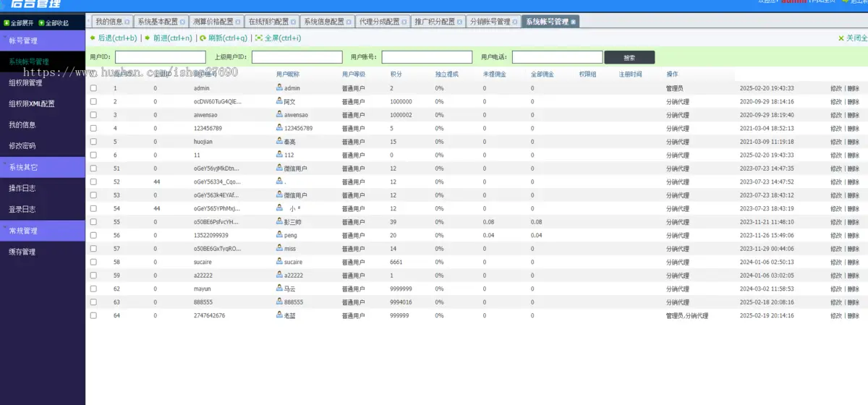The height and width of the screenshot is (405, 868).
Task: Click the user avatar icon beside nickname admin
Action: pyautogui.click(x=279, y=88)
